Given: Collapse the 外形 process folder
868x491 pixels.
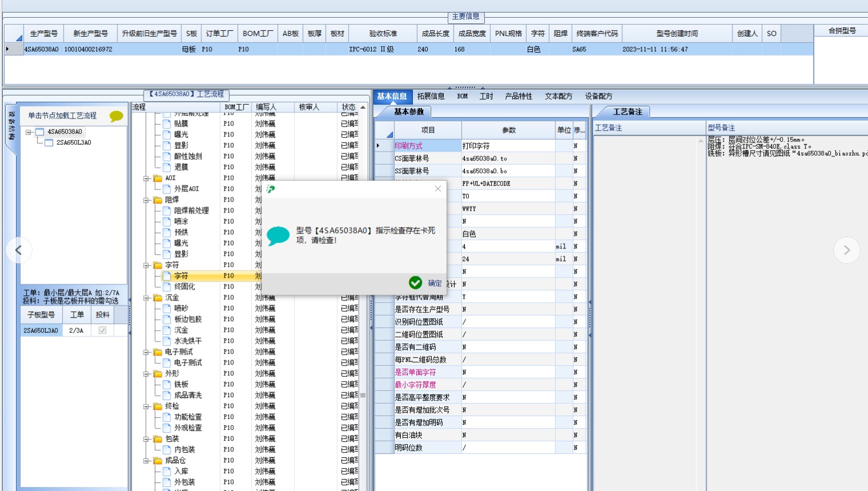Looking at the screenshot, I should click(x=146, y=374).
